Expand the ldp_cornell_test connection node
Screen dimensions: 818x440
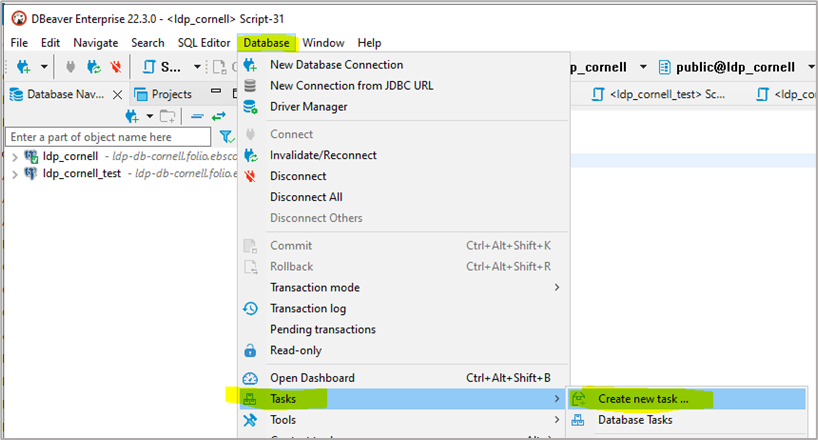pos(15,174)
